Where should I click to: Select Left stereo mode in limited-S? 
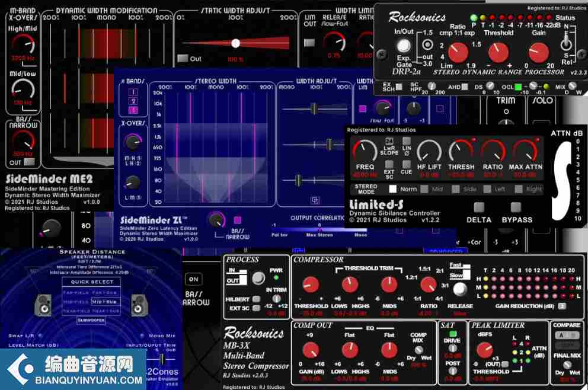(487, 189)
